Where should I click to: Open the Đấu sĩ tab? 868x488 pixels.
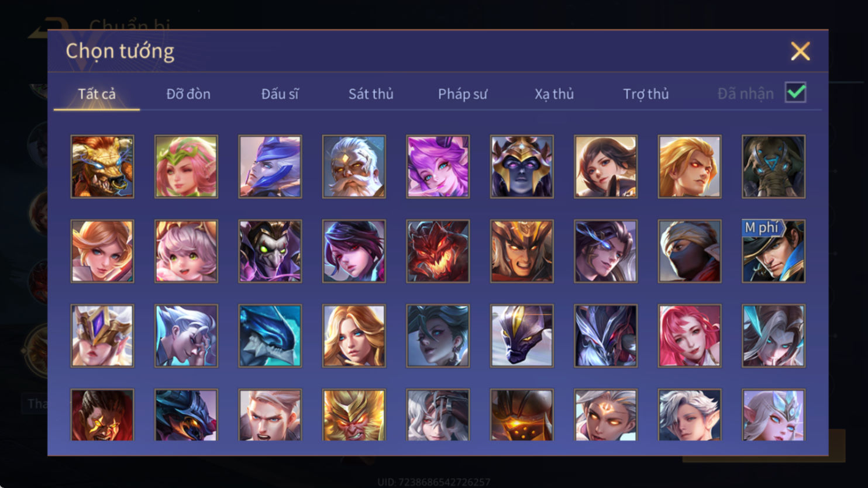pyautogui.click(x=280, y=94)
